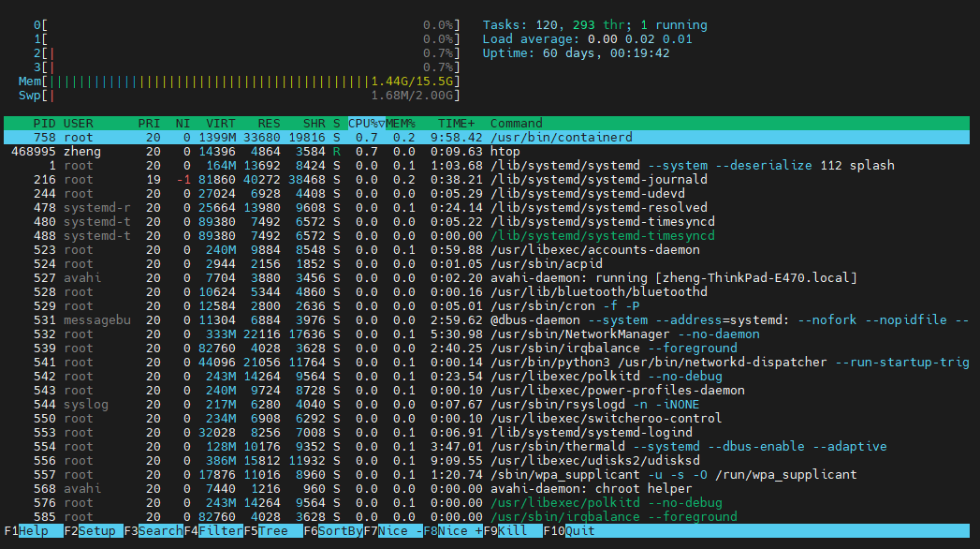Click the CPU 3 meter bar
This screenshot has height=549, width=980.
pyautogui.click(x=247, y=67)
